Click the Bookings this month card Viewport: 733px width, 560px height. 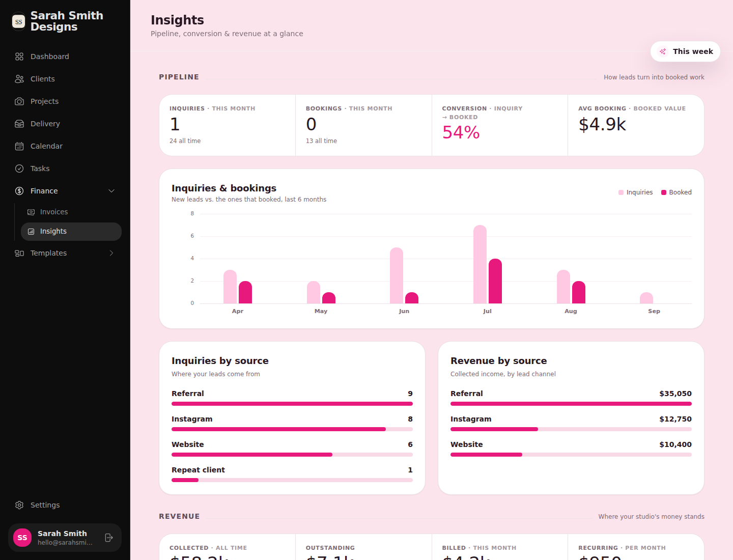363,125
